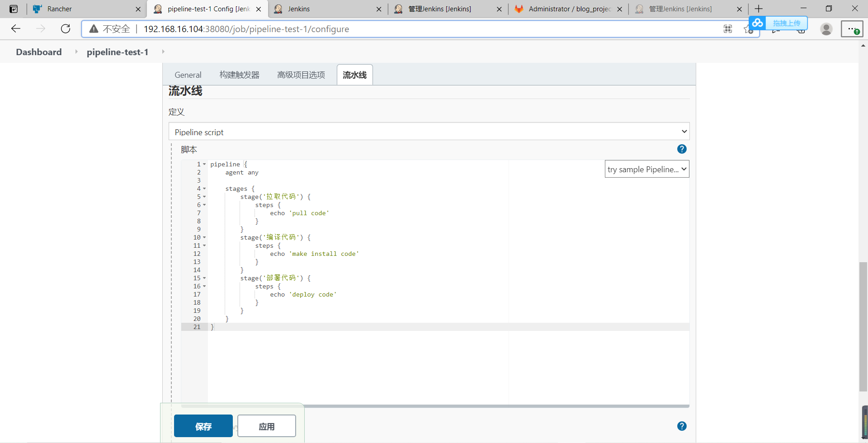Click the page vertical scrollbar thumb
Image resolution: width=868 pixels, height=443 pixels.
click(x=863, y=326)
